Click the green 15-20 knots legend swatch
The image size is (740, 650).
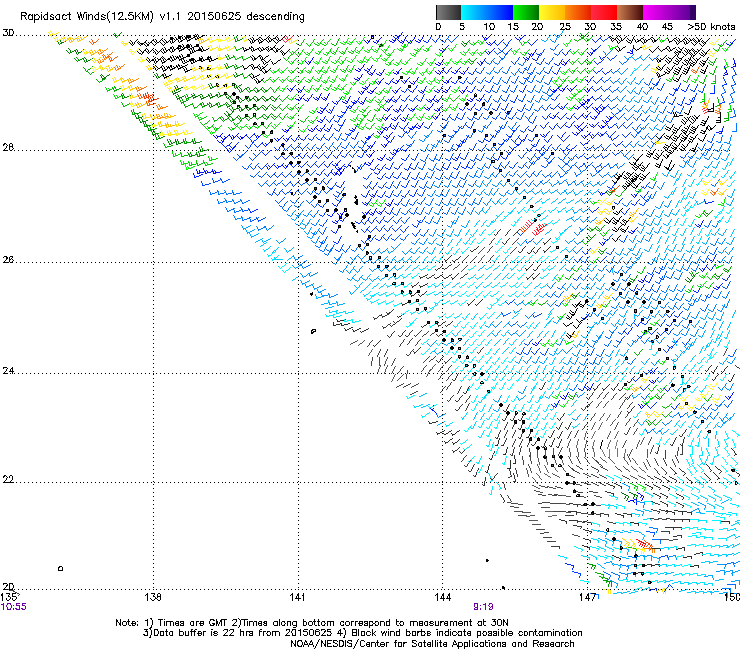(x=526, y=12)
